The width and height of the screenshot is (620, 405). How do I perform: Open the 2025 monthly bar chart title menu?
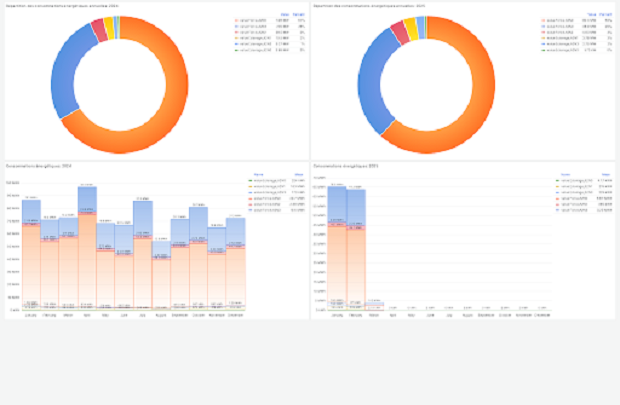pyautogui.click(x=345, y=165)
